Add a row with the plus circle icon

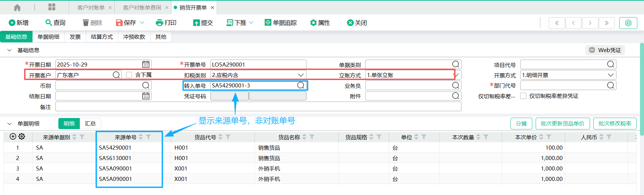(x=13, y=136)
